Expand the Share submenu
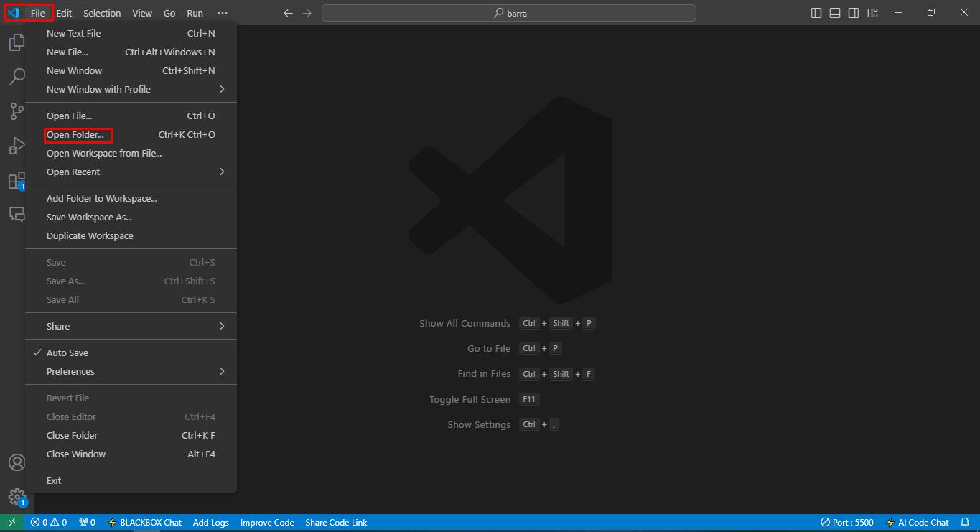The width and height of the screenshot is (980, 532). tap(131, 327)
